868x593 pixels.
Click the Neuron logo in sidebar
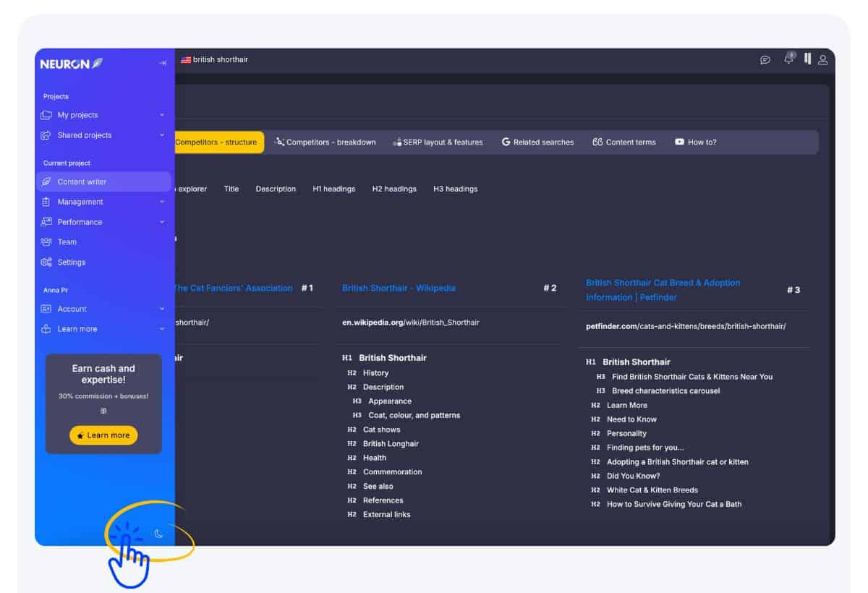point(72,64)
